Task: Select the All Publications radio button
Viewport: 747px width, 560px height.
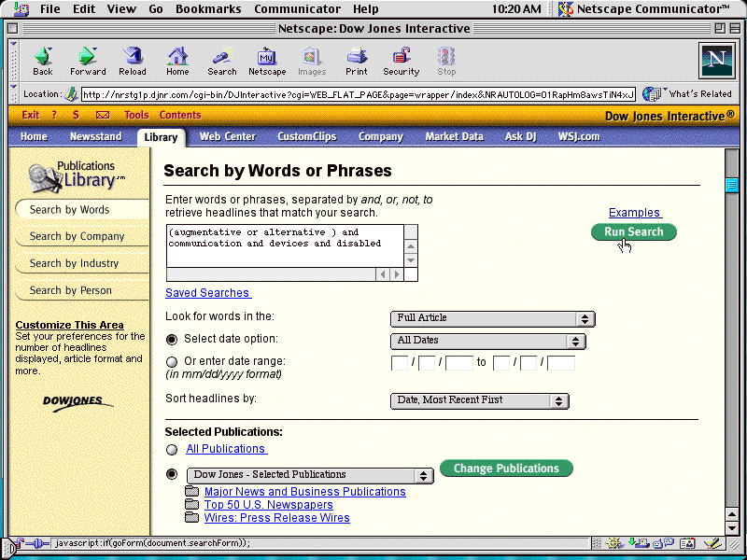Action: pos(172,450)
